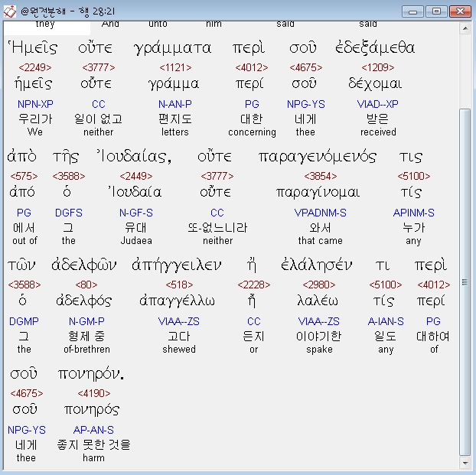Click Strong's number <2249>

35,67
